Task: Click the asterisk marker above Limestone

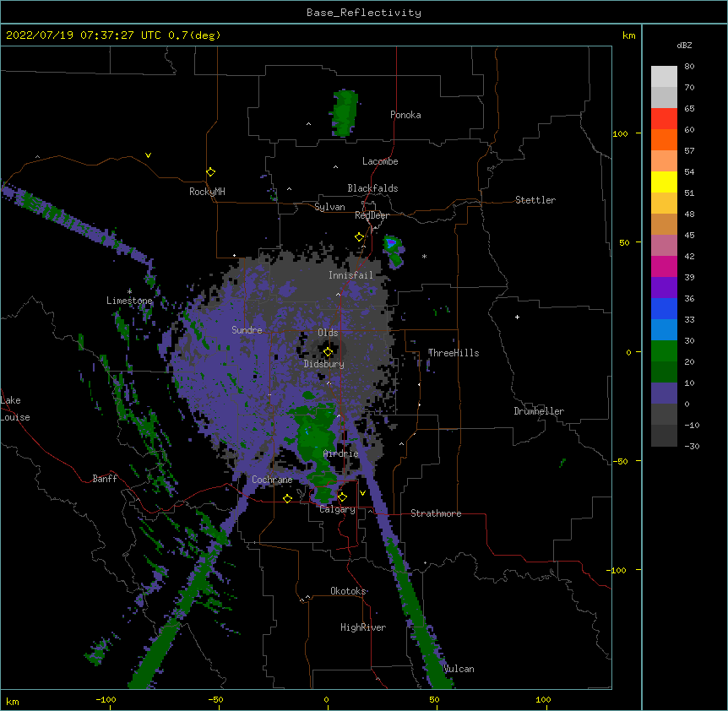Action: pyautogui.click(x=129, y=291)
